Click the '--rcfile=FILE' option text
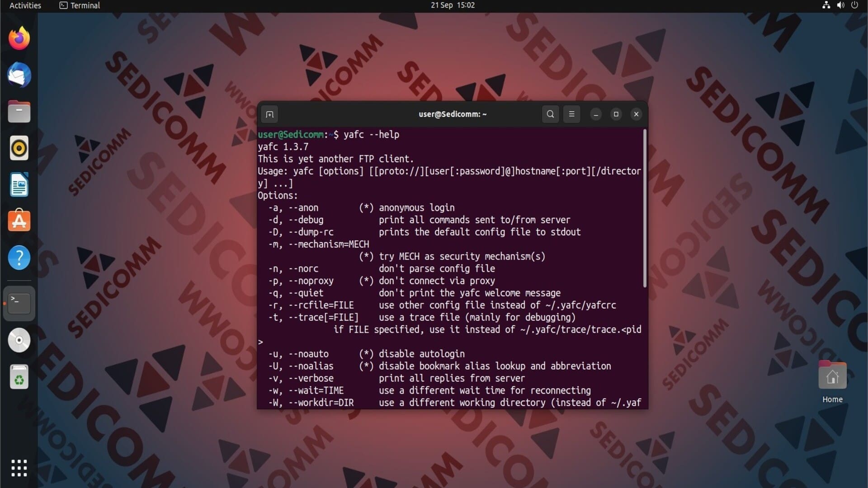 point(321,305)
